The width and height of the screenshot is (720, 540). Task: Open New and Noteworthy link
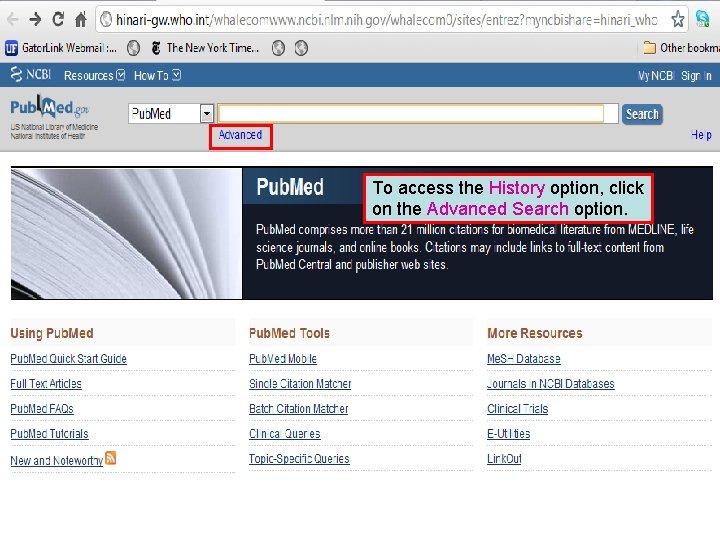point(56,460)
